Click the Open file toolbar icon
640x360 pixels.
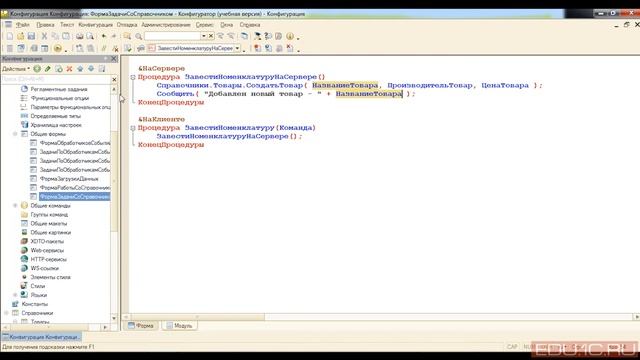point(20,36)
